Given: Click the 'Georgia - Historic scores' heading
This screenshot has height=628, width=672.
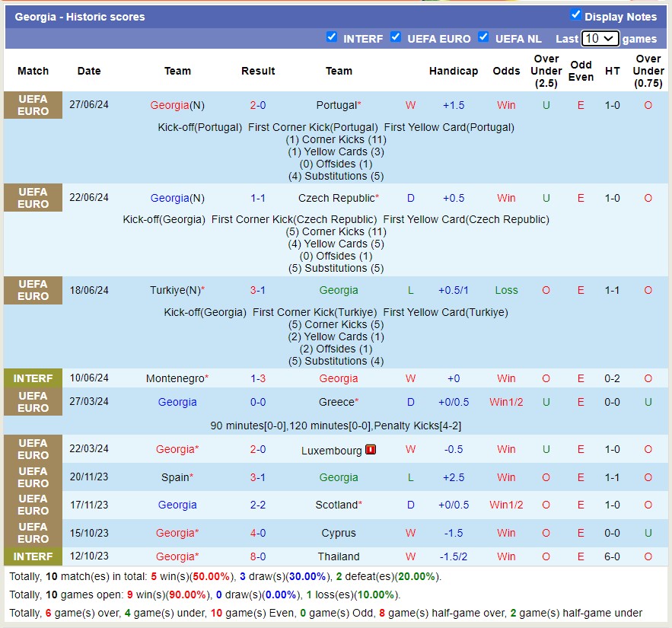Looking at the screenshot, I should pos(80,17).
